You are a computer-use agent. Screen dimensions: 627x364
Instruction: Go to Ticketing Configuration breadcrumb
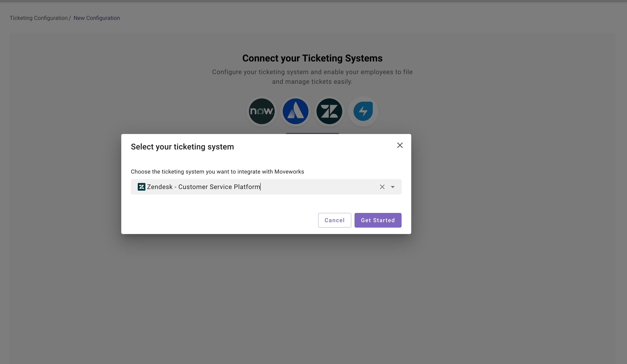39,18
